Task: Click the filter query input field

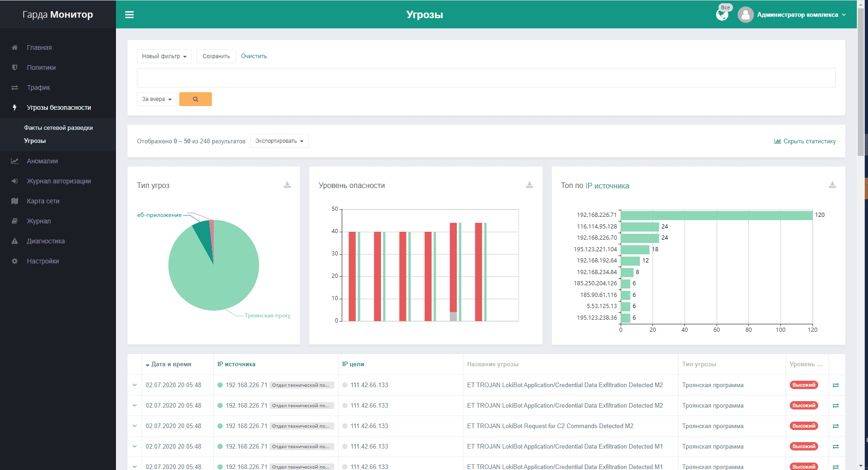Action: (486, 78)
